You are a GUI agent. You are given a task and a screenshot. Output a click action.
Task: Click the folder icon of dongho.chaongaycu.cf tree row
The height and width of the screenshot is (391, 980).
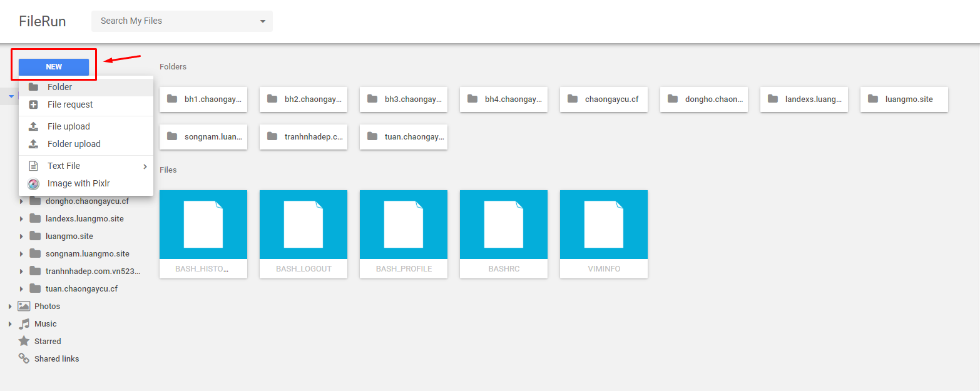pos(35,201)
